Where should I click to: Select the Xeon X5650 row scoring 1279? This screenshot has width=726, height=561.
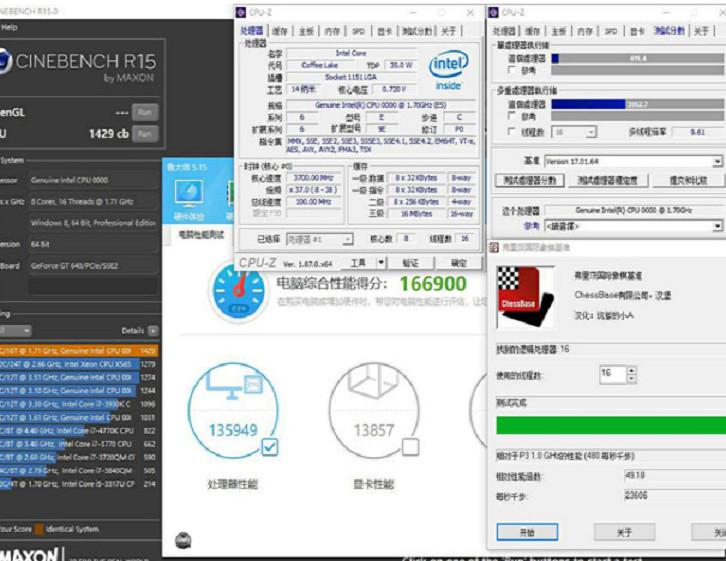coord(79,364)
